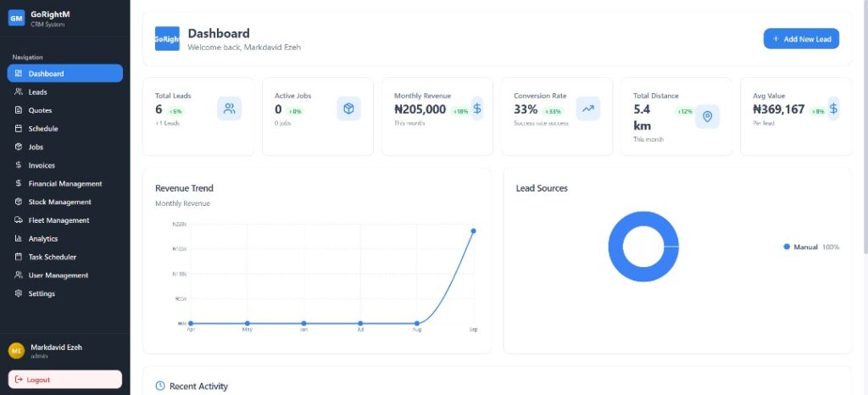Click the Conversion Rate trend icon
The height and width of the screenshot is (395, 868).
tap(587, 108)
